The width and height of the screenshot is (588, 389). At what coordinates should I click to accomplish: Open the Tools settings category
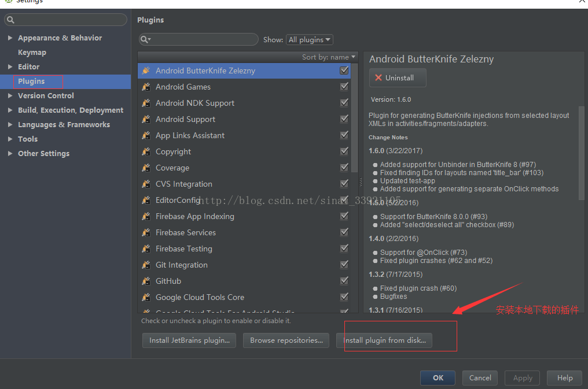tap(28, 139)
